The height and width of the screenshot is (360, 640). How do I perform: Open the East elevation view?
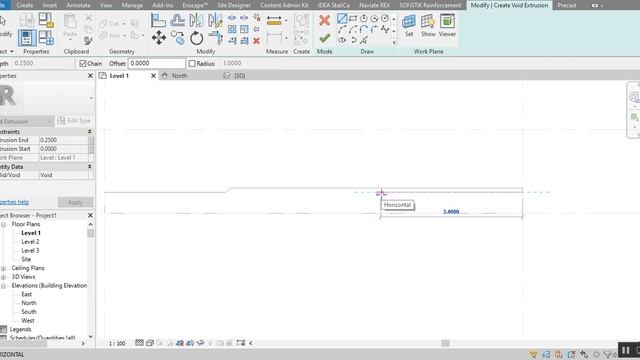(27, 294)
